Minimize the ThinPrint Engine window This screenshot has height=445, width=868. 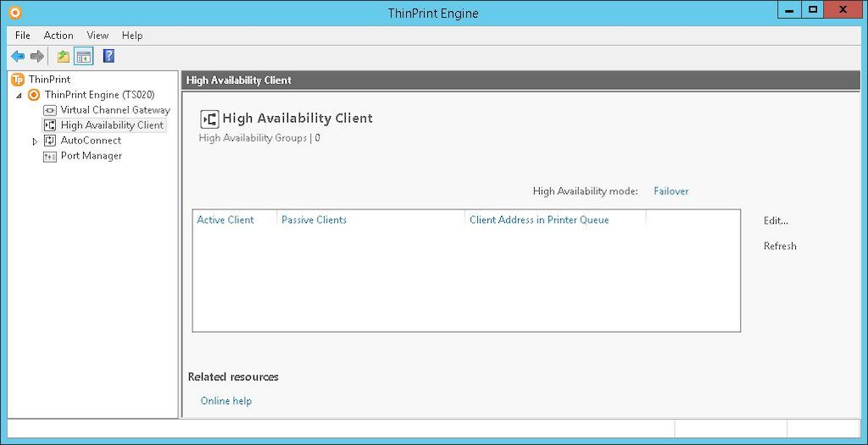click(789, 10)
